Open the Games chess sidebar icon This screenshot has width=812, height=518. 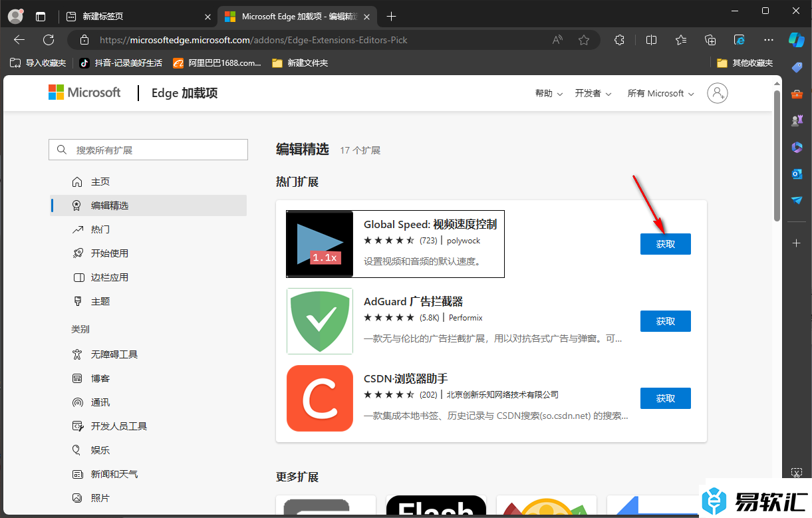point(797,120)
